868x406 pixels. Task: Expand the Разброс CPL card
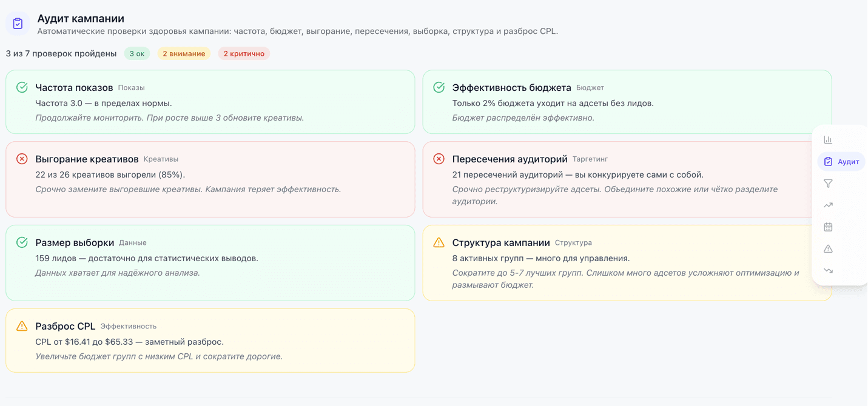[209, 340]
